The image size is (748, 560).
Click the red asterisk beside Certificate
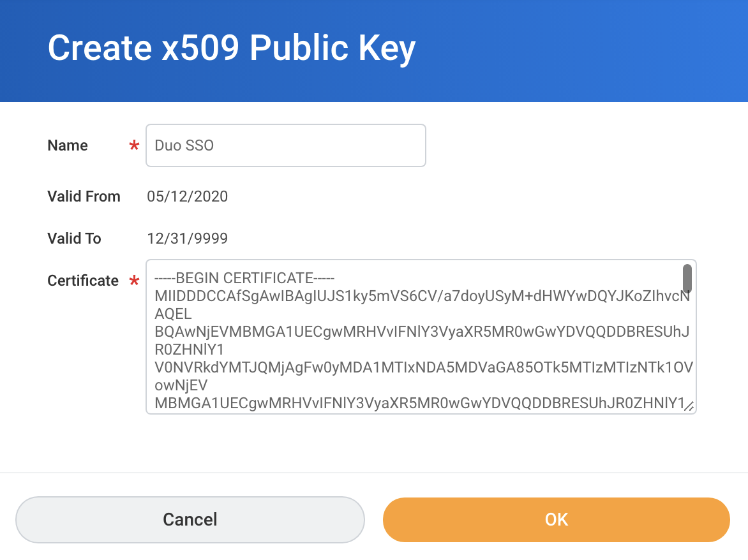coord(134,281)
